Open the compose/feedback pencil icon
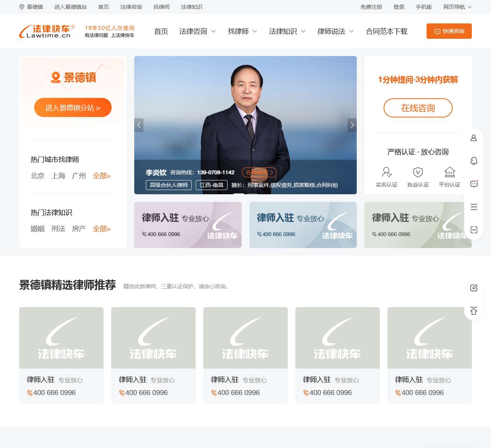This screenshot has height=448, width=491. click(x=474, y=288)
